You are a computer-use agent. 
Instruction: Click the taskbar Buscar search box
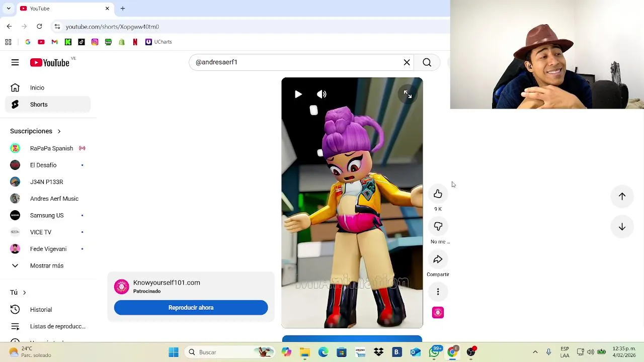[229, 352]
